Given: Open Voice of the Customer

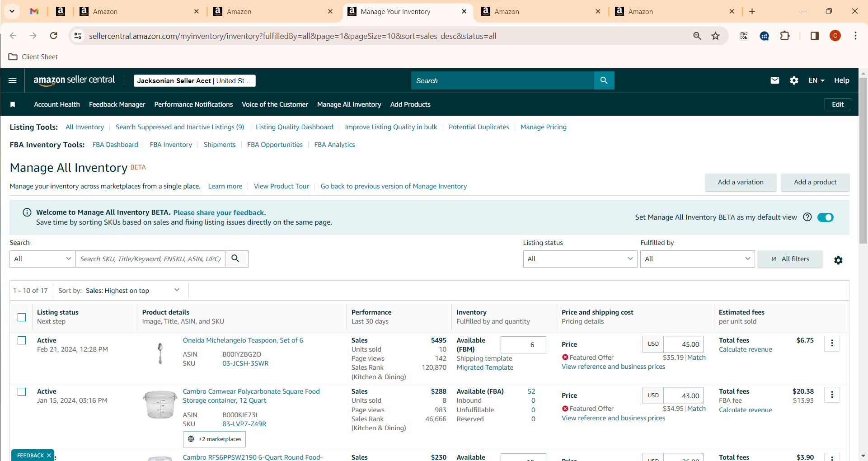Looking at the screenshot, I should click(x=275, y=104).
